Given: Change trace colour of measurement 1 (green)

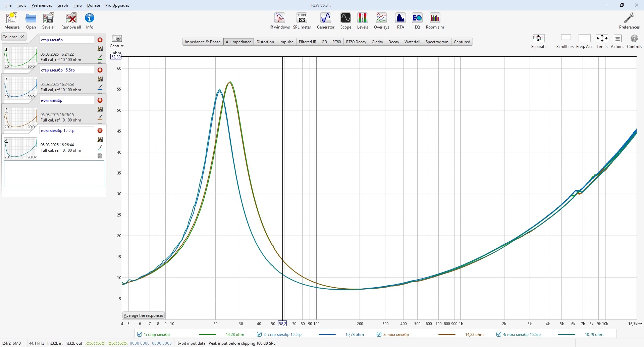Looking at the screenshot, I should 100,57.
